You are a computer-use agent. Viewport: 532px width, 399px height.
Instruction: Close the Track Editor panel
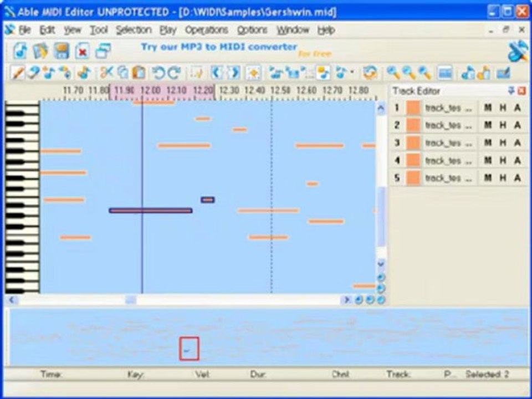click(x=522, y=90)
